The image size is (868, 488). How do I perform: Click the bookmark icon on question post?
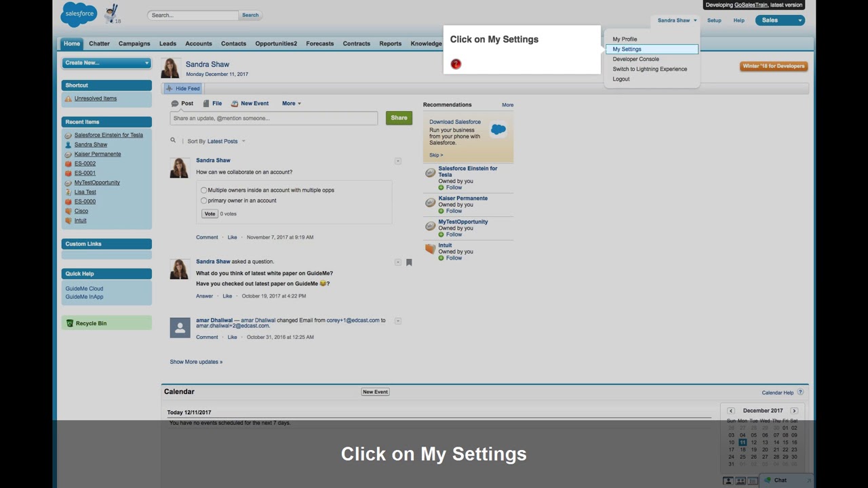409,262
